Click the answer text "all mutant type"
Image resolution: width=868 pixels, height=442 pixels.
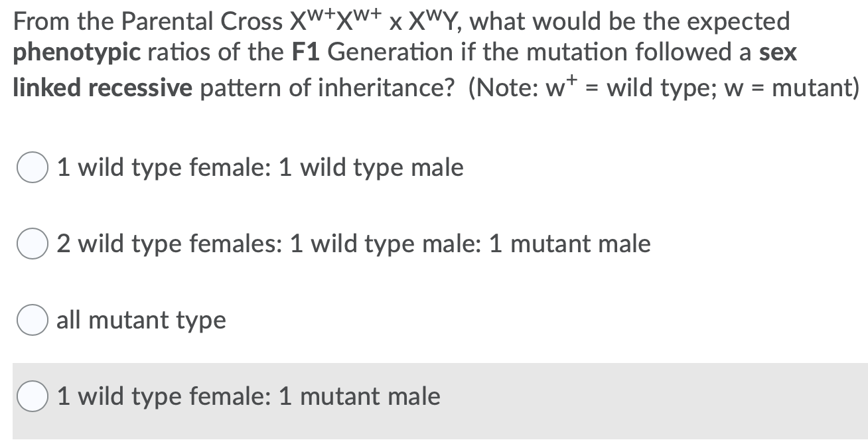pos(139,321)
